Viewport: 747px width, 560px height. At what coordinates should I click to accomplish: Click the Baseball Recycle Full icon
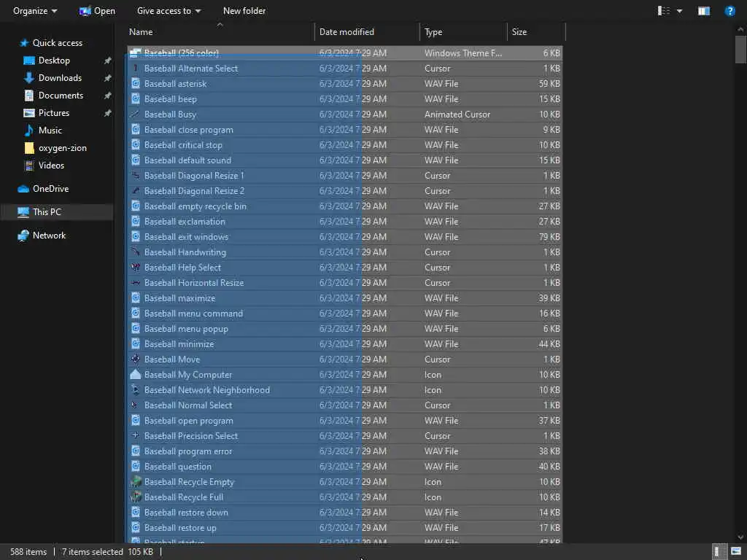[135, 497]
